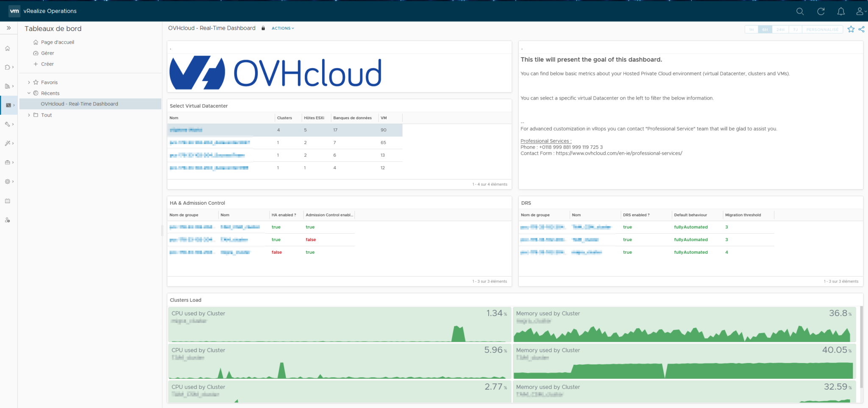Screen dimensions: 868x408
Task: Select the Home icon in the left sidebar
Action: (x=8, y=48)
